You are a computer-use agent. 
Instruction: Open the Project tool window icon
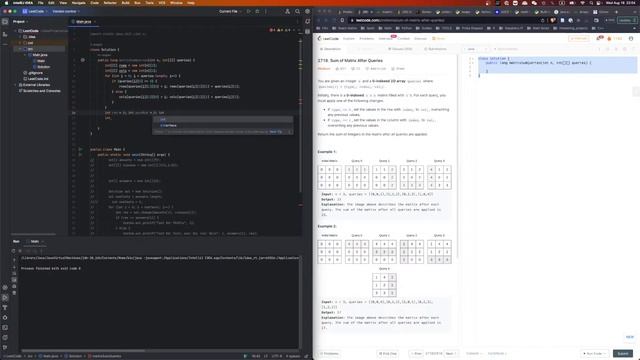[x=5, y=22]
